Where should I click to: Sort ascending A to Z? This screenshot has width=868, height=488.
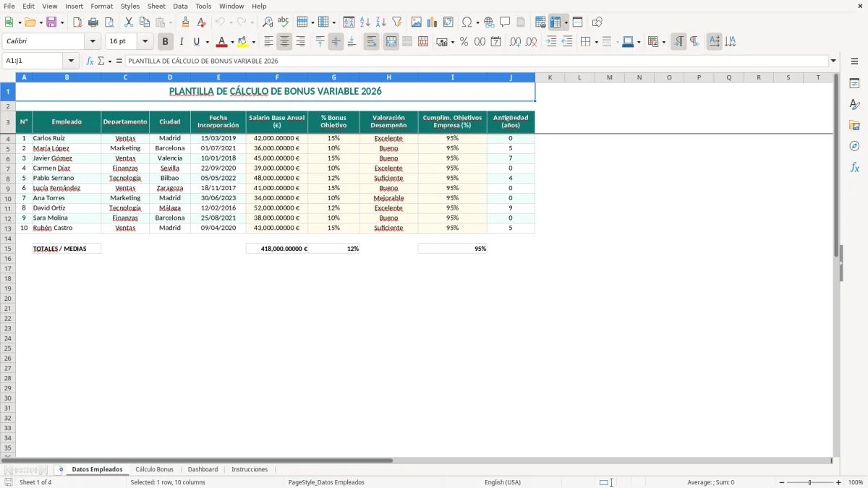coord(365,22)
